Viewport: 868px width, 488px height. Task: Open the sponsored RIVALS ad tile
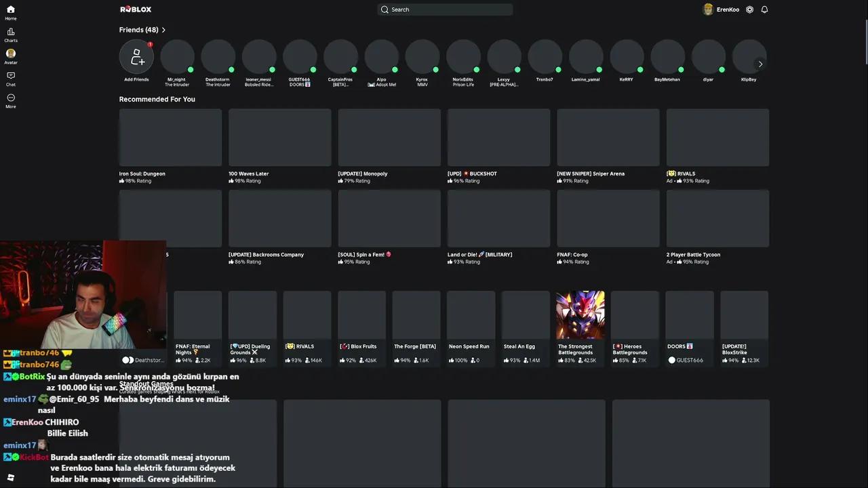717,146
